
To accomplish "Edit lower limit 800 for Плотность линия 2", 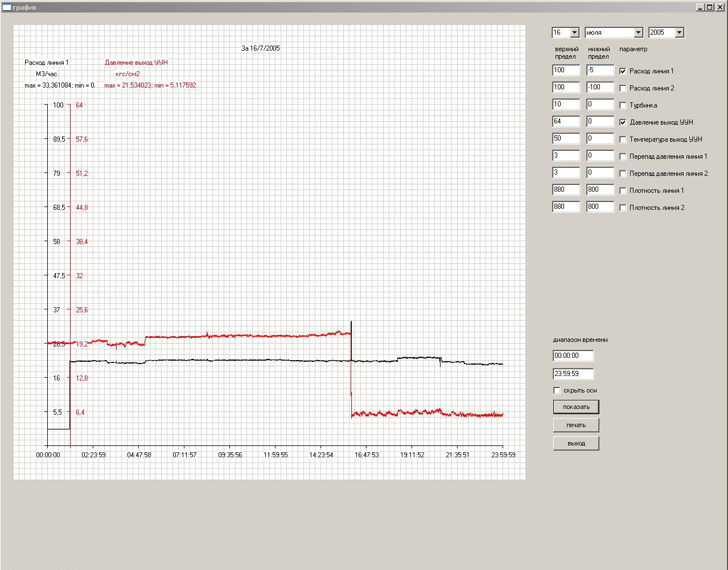I will tap(600, 206).
